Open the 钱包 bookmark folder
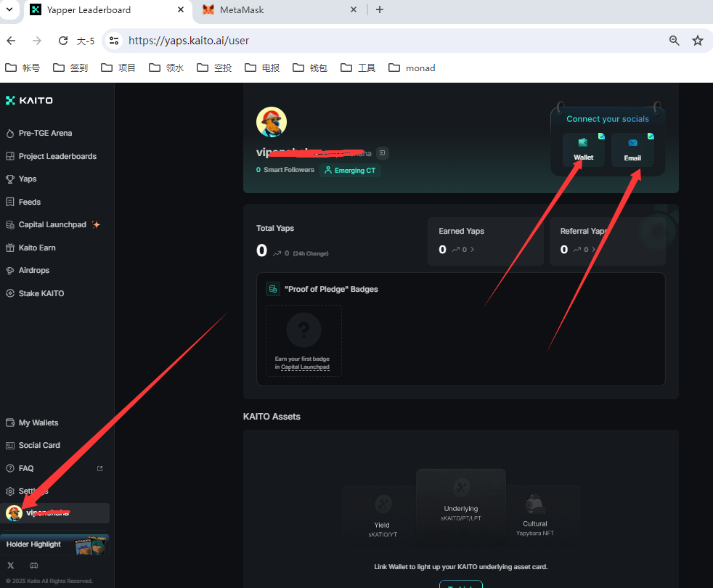 pyautogui.click(x=310, y=68)
